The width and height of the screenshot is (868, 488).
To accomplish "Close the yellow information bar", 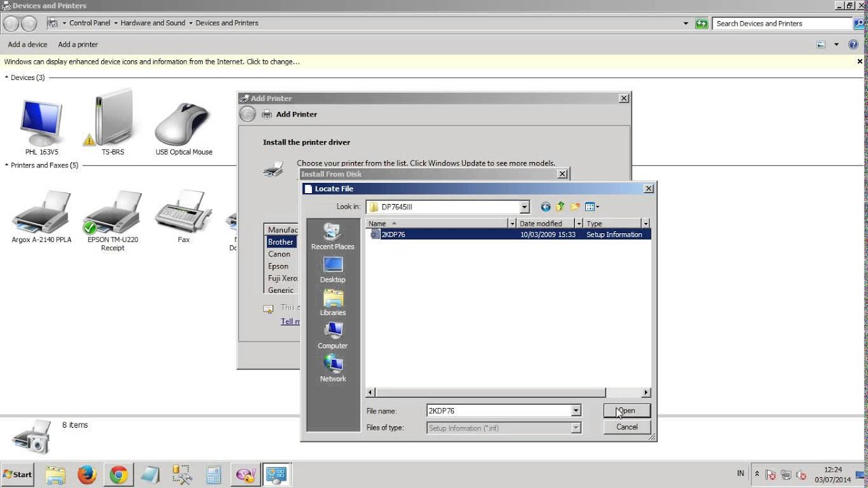I will [860, 62].
